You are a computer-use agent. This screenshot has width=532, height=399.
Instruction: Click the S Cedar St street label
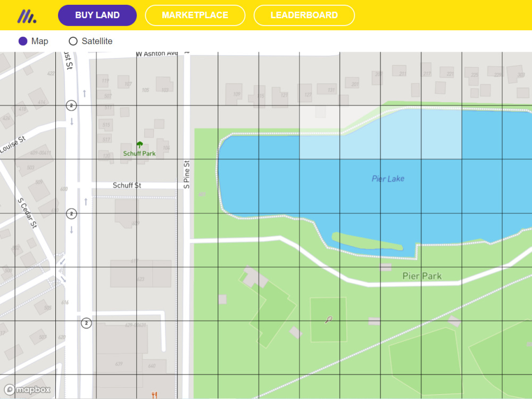click(x=27, y=213)
